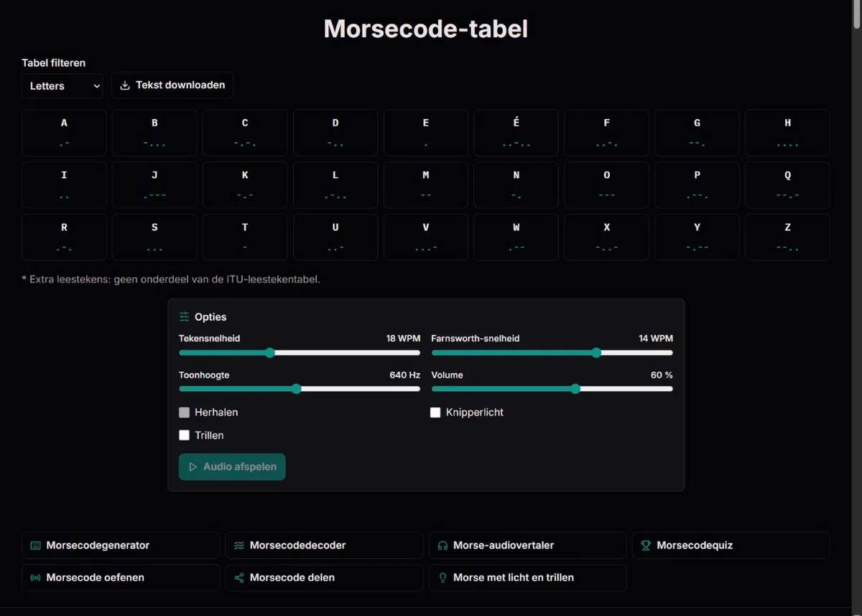Enable the Knipperlicht checkbox

tap(435, 413)
